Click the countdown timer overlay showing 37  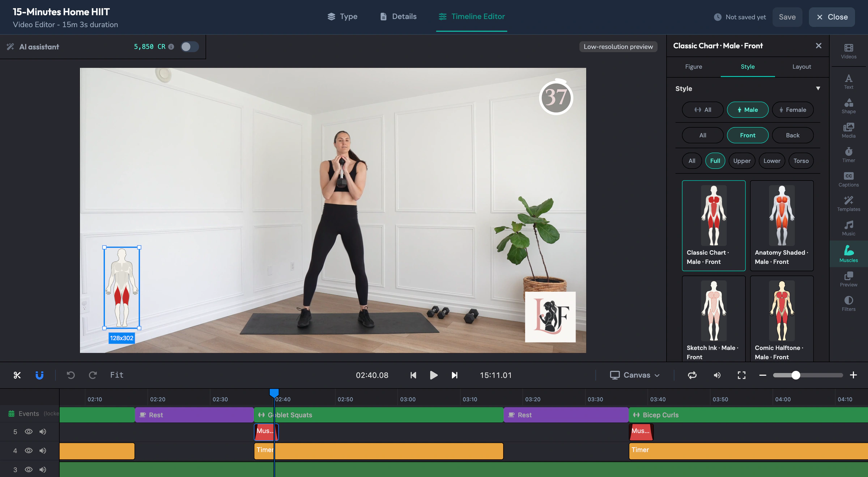click(x=556, y=97)
